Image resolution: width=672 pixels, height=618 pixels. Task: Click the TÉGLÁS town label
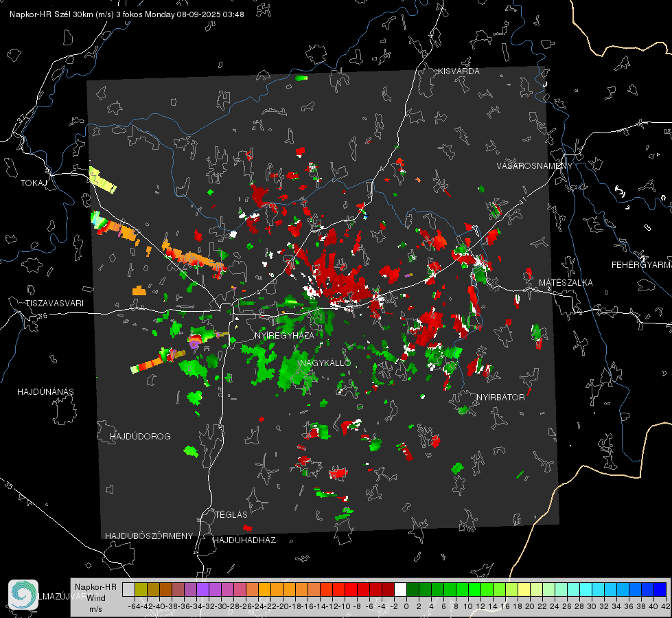231,514
